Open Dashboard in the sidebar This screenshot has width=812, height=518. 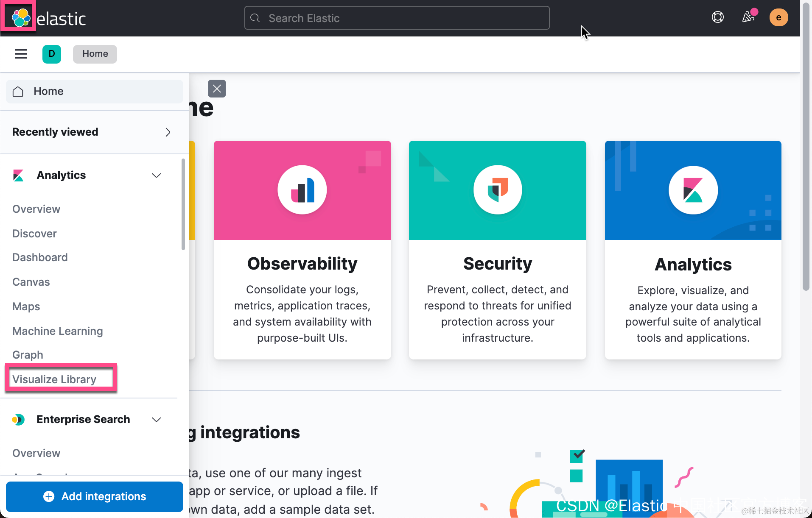40,257
